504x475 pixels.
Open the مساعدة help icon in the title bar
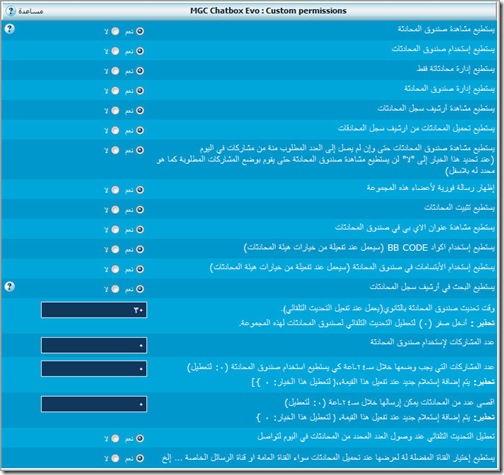[11, 11]
